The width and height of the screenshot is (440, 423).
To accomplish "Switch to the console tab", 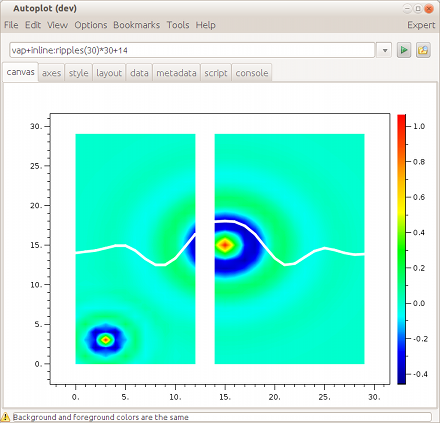I will (252, 73).
